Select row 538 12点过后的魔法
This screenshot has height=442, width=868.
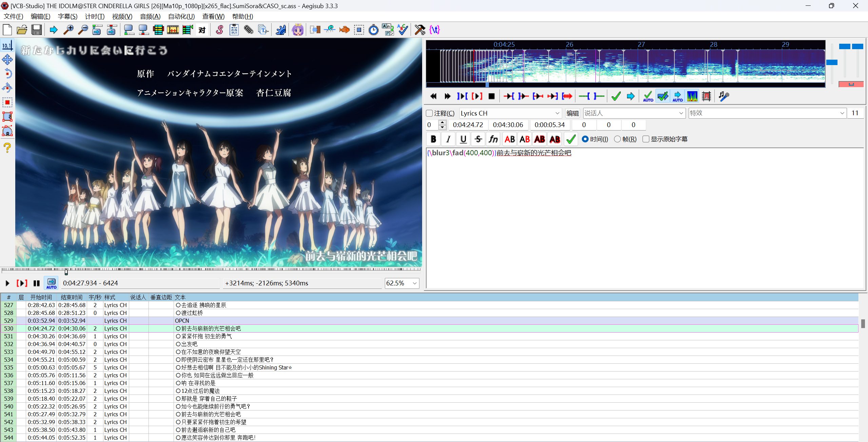(x=429, y=391)
